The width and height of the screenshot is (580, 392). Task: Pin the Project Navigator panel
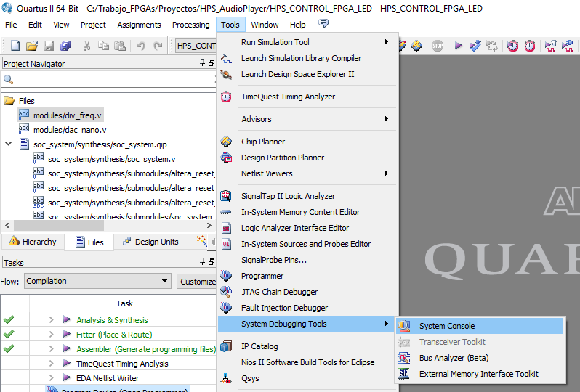[202, 63]
